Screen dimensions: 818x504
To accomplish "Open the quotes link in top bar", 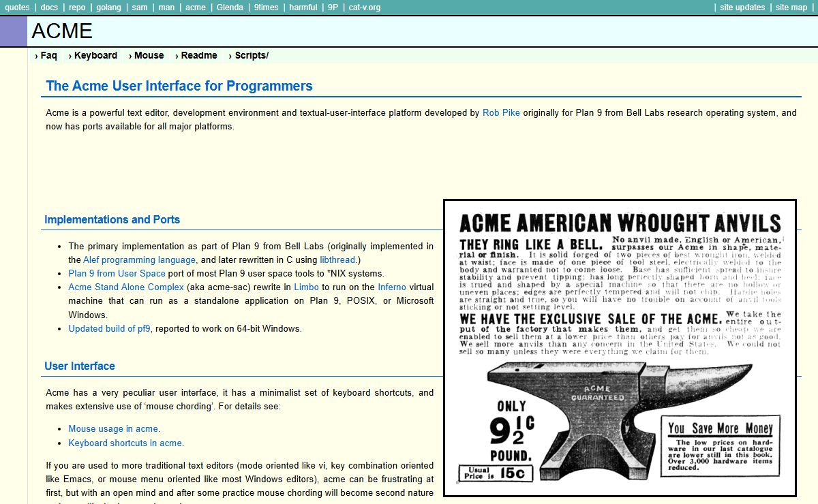I will coord(18,7).
